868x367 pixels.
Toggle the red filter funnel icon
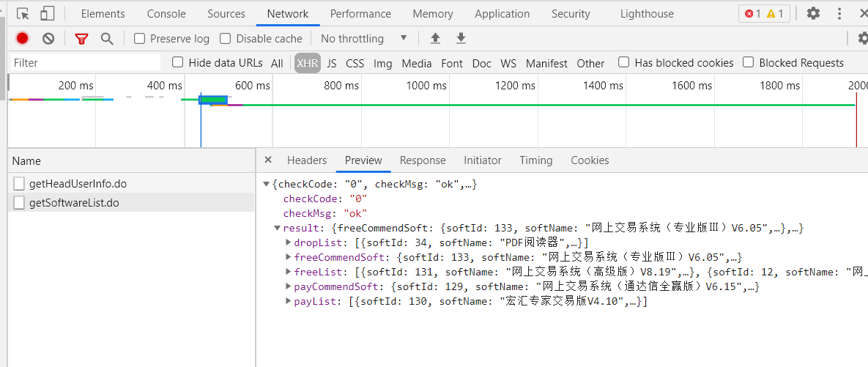82,39
